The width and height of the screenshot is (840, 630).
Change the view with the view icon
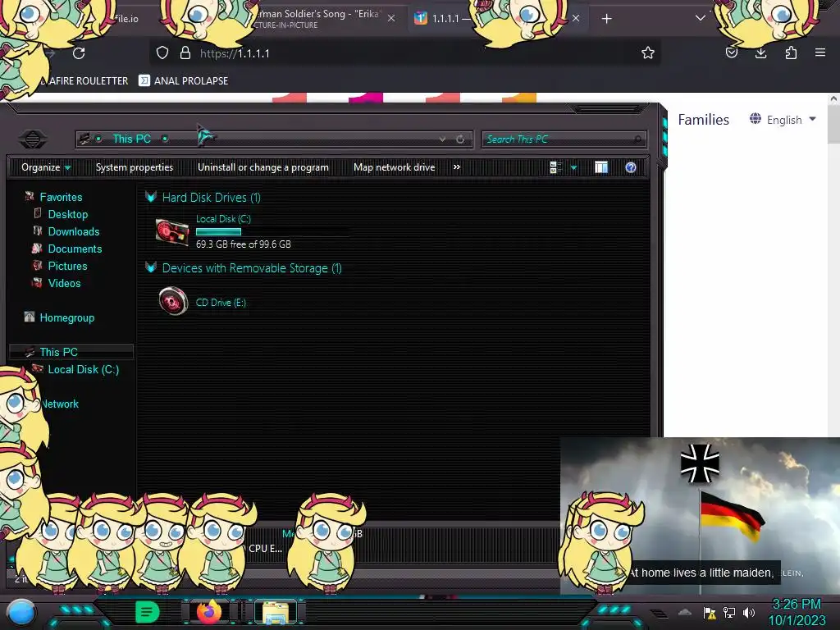coord(555,167)
